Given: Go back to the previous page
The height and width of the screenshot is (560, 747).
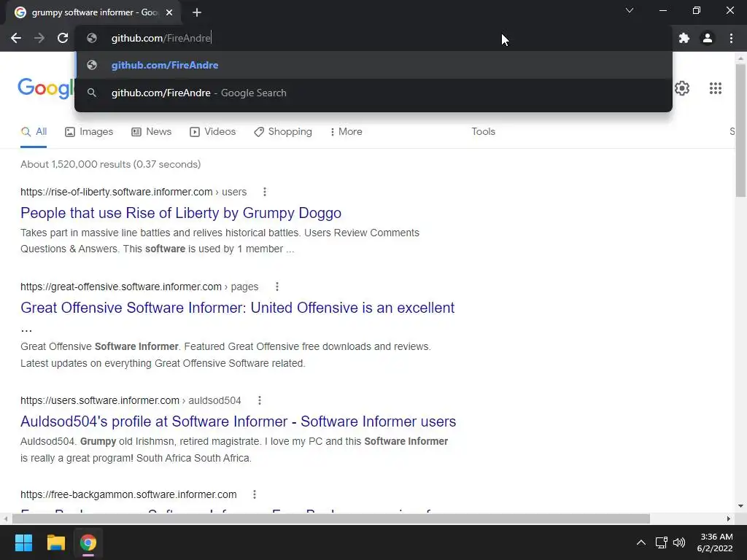Looking at the screenshot, I should pyautogui.click(x=16, y=38).
